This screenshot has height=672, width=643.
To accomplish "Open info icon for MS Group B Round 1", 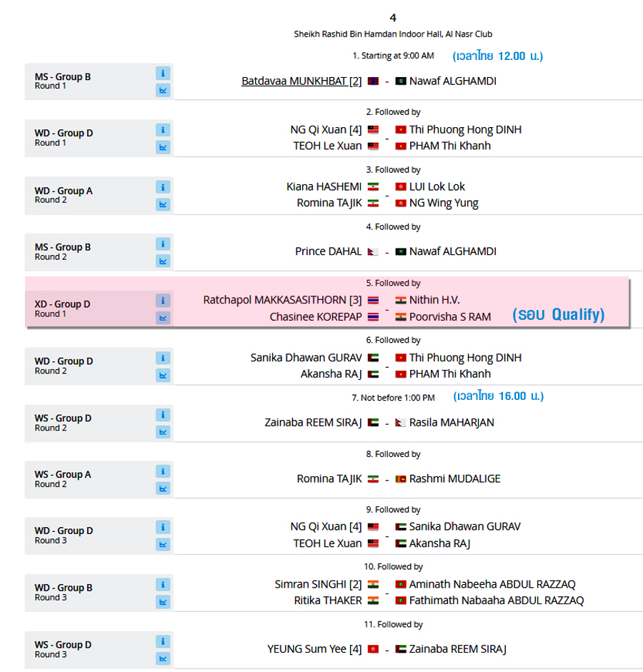I will (163, 73).
